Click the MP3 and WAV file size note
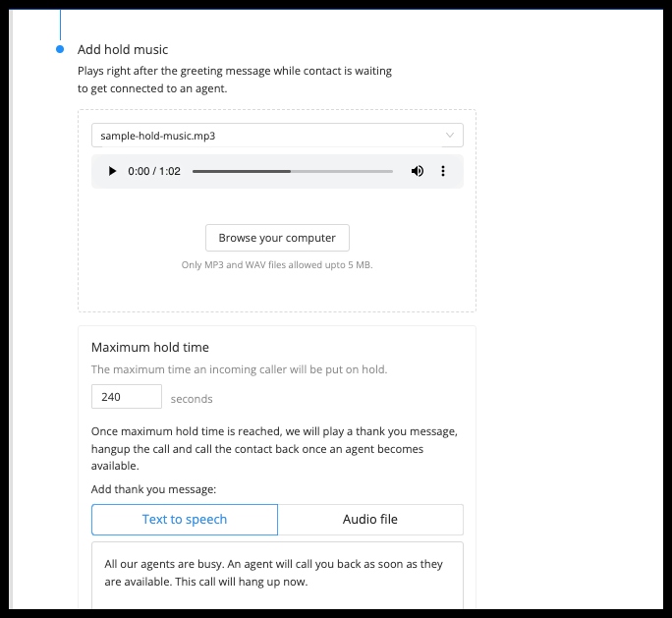 277,265
